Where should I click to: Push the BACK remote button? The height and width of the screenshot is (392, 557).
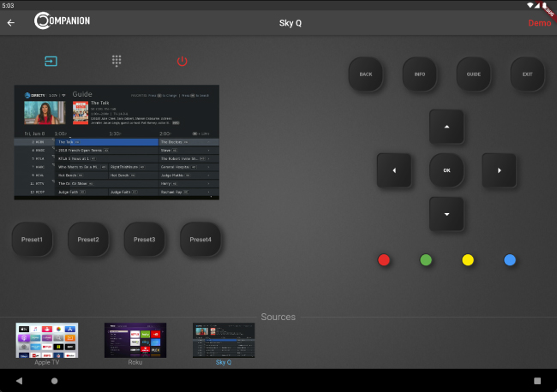(x=366, y=74)
